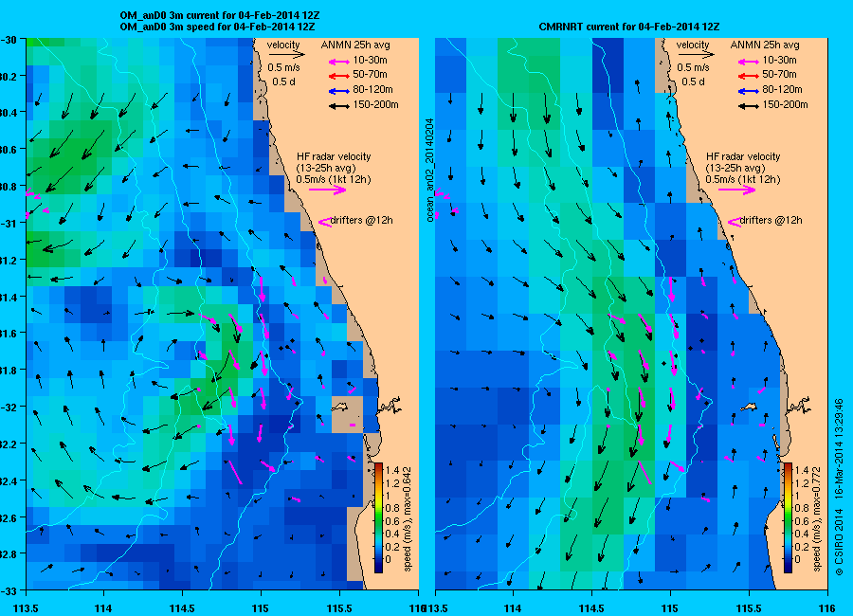Click 'HF radar velocity' label in CMRNRT panel
The height and width of the screenshot is (616, 853).
pyautogui.click(x=743, y=156)
